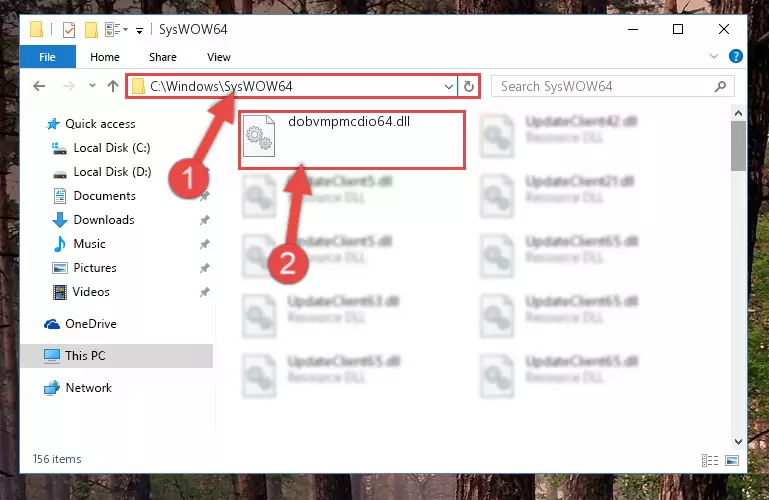Open Music in the sidebar
The height and width of the screenshot is (500, 769).
(x=89, y=244)
